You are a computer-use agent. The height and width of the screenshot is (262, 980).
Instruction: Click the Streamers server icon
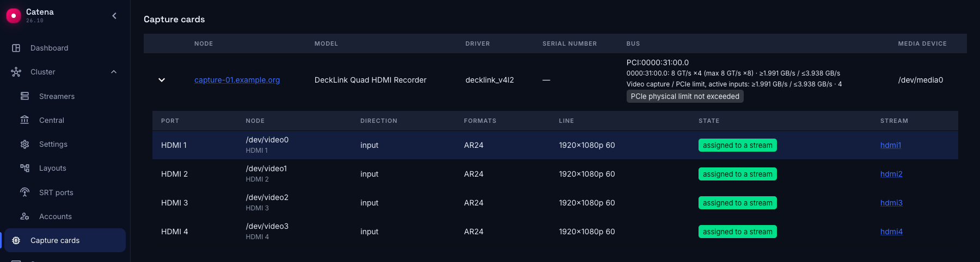(x=24, y=96)
